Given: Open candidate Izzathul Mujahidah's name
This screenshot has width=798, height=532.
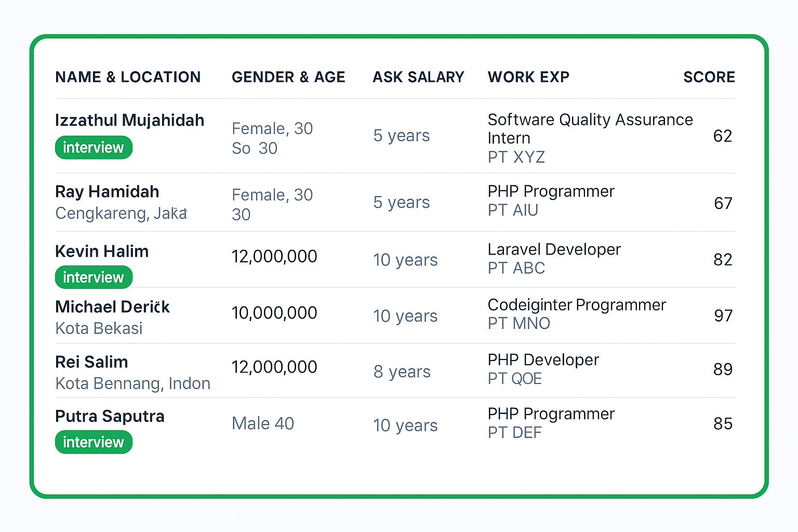Looking at the screenshot, I should click(129, 120).
